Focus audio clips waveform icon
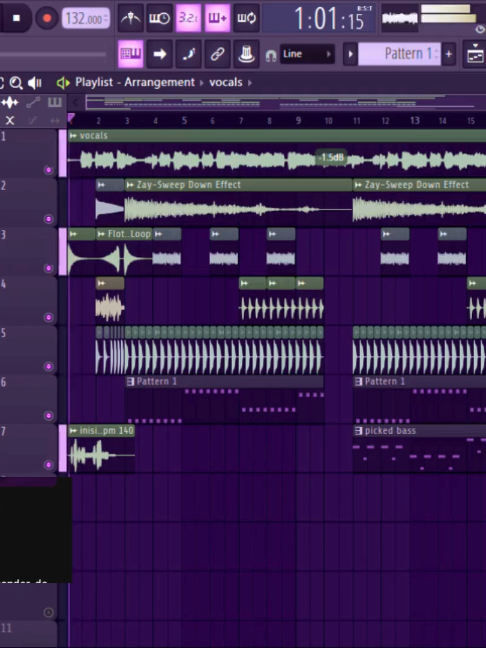The image size is (486, 648). (x=10, y=102)
